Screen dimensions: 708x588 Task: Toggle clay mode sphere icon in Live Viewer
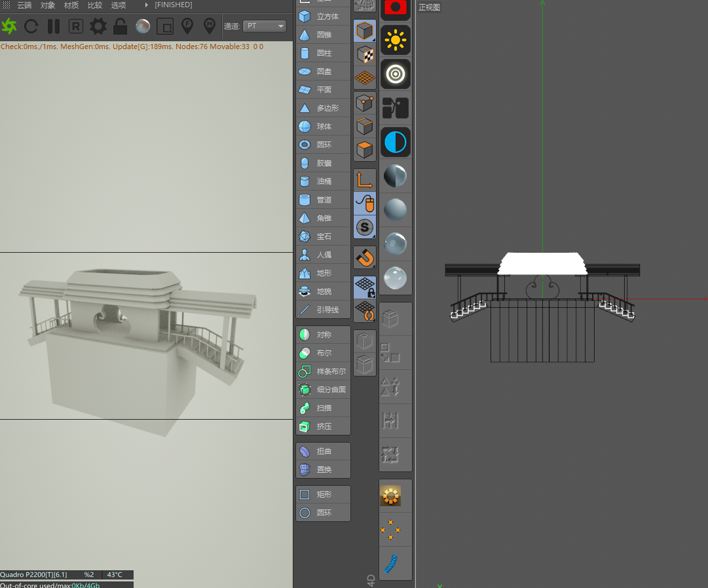pos(143,26)
